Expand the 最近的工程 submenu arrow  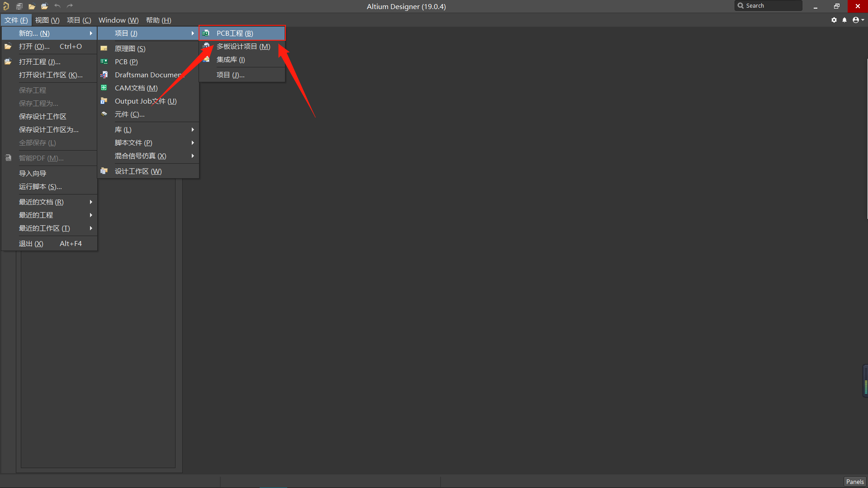(91, 215)
